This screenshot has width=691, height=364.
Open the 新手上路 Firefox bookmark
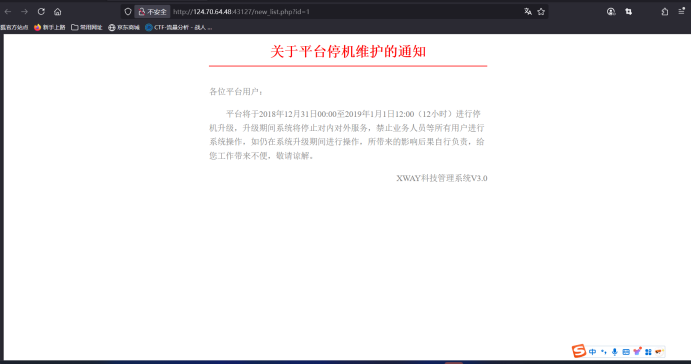pyautogui.click(x=50, y=27)
